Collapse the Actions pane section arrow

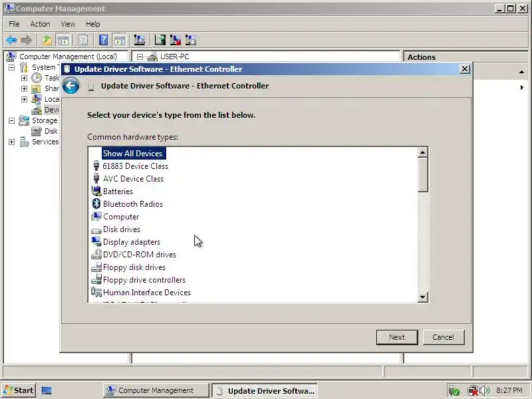point(521,72)
